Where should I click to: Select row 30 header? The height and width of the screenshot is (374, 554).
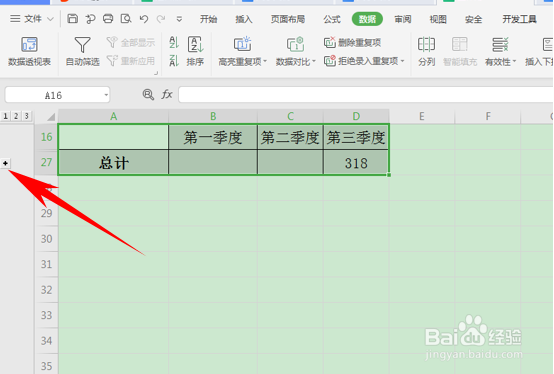47,239
